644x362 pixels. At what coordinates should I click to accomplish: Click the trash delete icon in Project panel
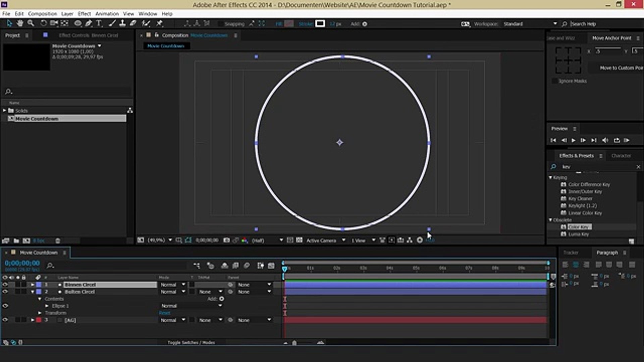coord(58,241)
